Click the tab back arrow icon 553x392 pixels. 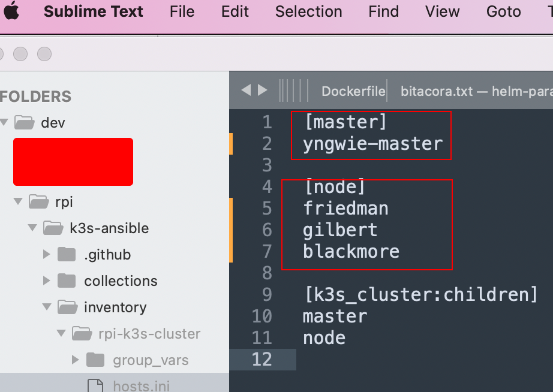click(x=246, y=91)
